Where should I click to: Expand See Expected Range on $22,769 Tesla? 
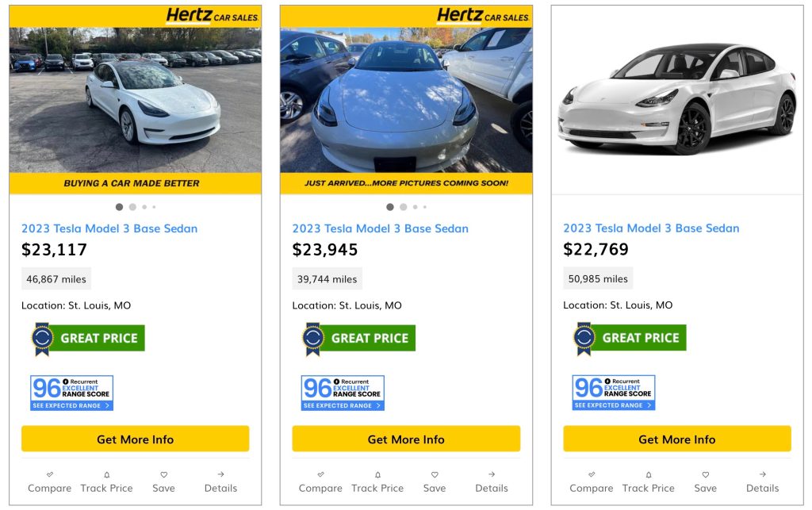(x=614, y=405)
